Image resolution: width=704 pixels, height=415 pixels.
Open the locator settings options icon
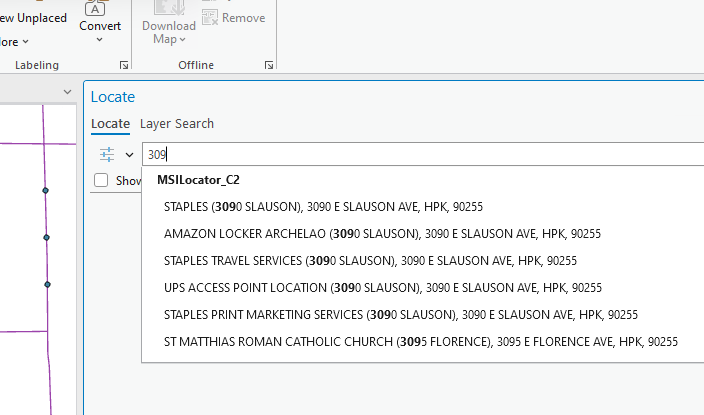(x=107, y=155)
